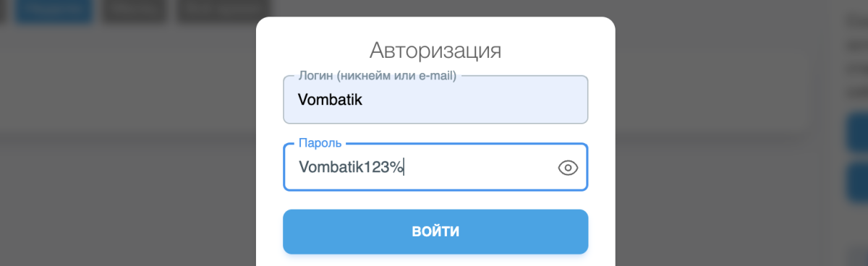868x266 pixels.
Task: Click the dimmed text block at top right
Action: [857, 56]
